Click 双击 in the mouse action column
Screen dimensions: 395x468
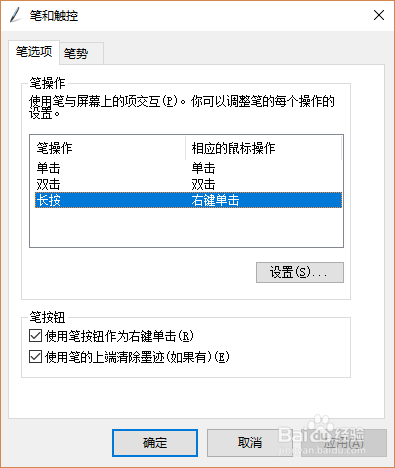203,184
